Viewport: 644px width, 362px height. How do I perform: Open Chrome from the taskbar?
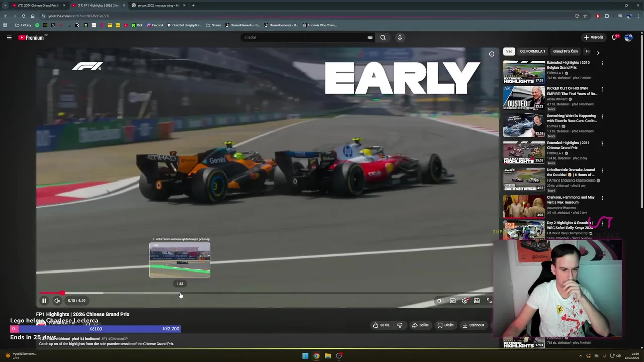[316, 356]
